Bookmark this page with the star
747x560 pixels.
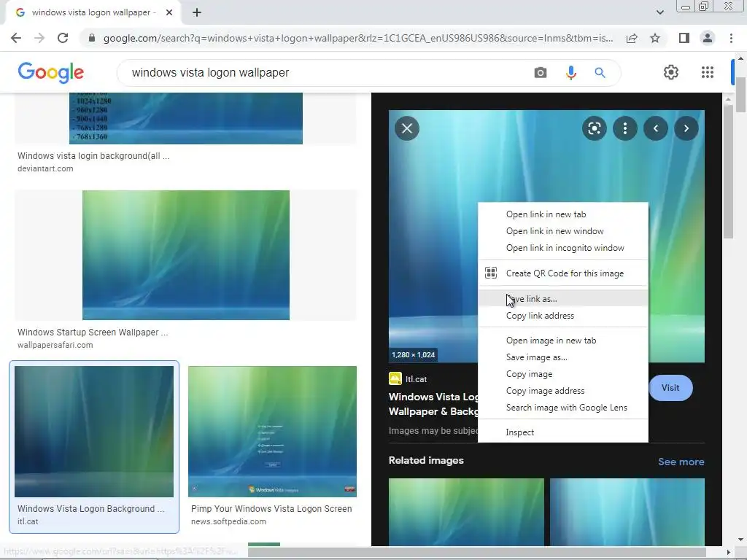[x=655, y=38]
